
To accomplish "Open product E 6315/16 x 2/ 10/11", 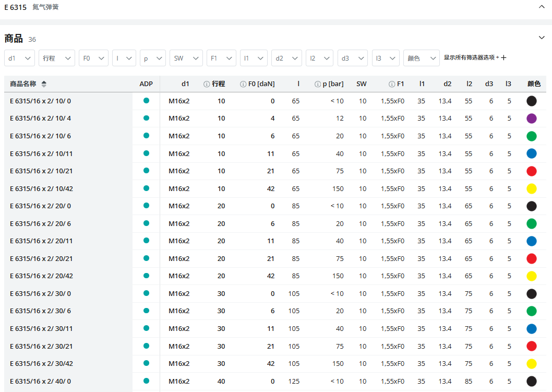I will pyautogui.click(x=41, y=153).
